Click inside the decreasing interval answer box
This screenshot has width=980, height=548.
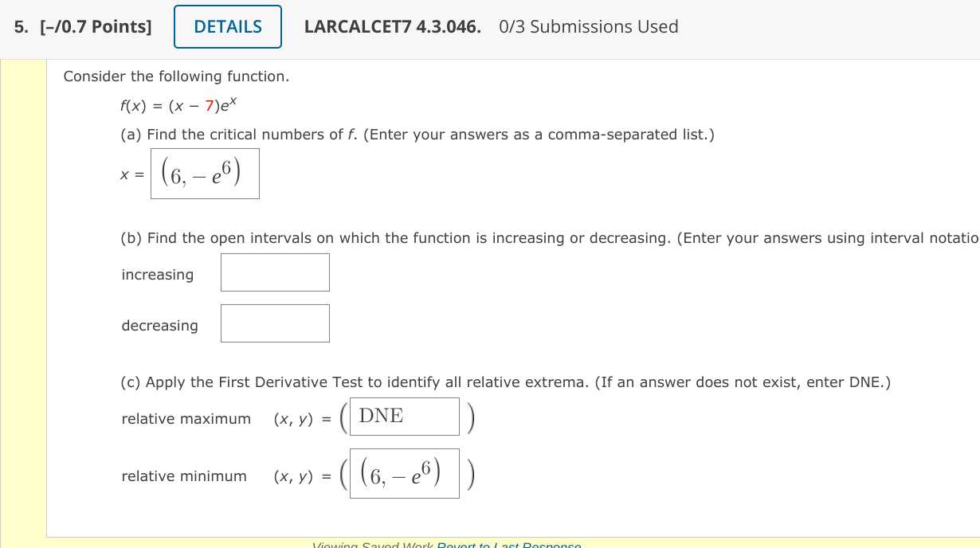(275, 323)
